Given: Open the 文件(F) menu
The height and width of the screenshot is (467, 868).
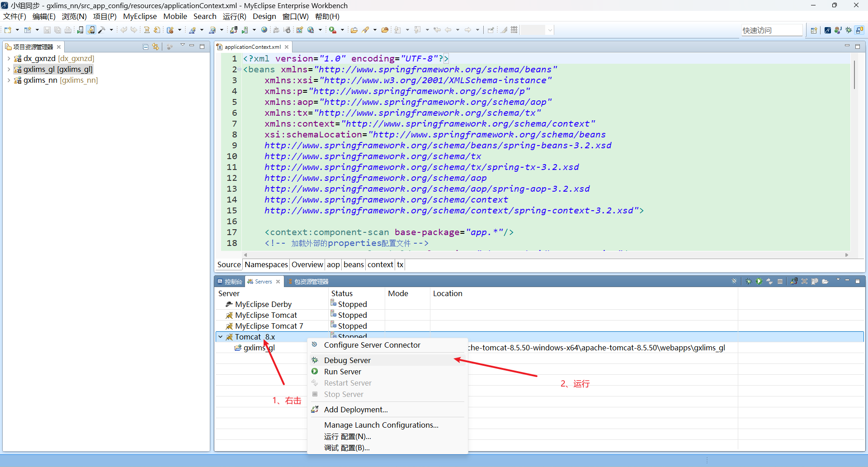Looking at the screenshot, I should 15,16.
